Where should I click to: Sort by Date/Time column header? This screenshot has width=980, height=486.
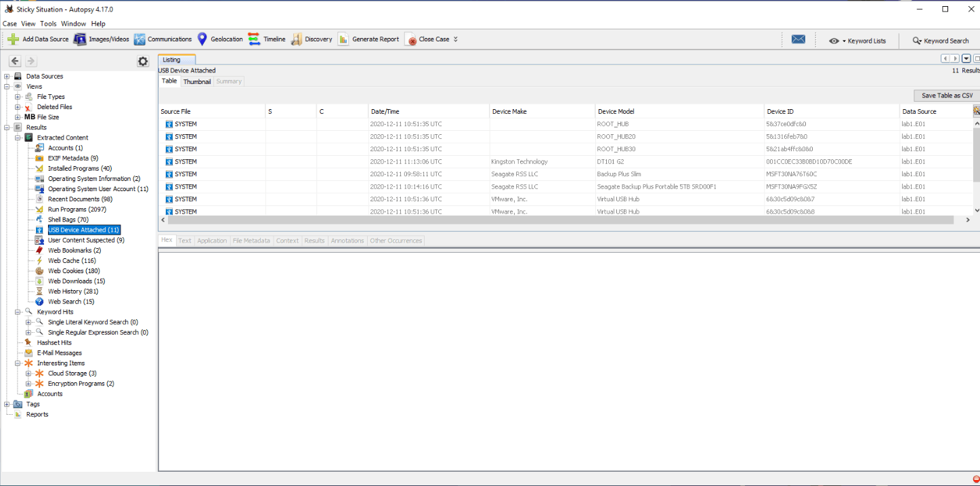click(429, 111)
